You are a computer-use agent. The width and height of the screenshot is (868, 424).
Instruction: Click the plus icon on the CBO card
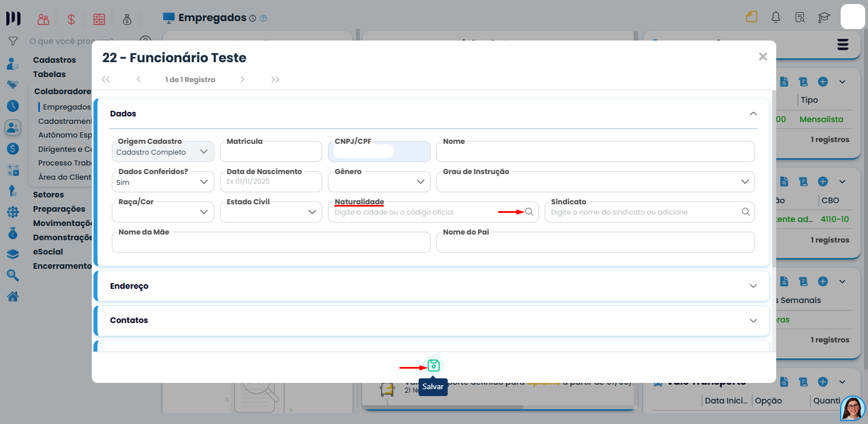[823, 181]
